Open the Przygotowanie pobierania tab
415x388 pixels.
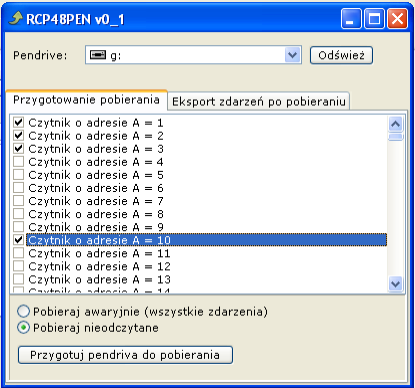(x=86, y=100)
